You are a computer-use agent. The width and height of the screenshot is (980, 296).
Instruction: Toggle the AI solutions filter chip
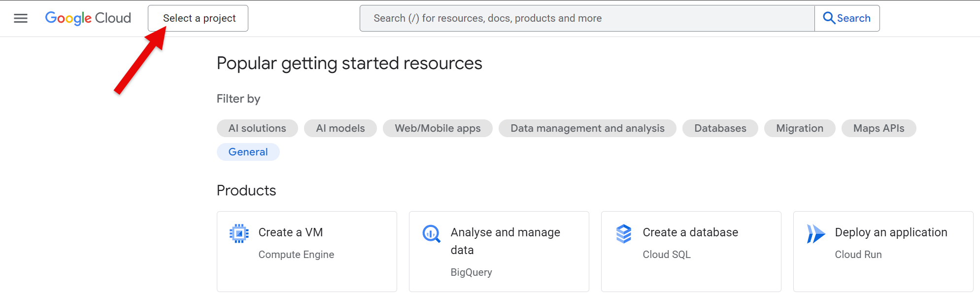point(257,128)
